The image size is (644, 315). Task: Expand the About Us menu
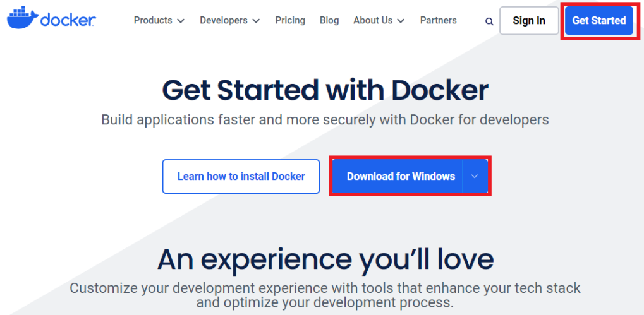tap(379, 20)
